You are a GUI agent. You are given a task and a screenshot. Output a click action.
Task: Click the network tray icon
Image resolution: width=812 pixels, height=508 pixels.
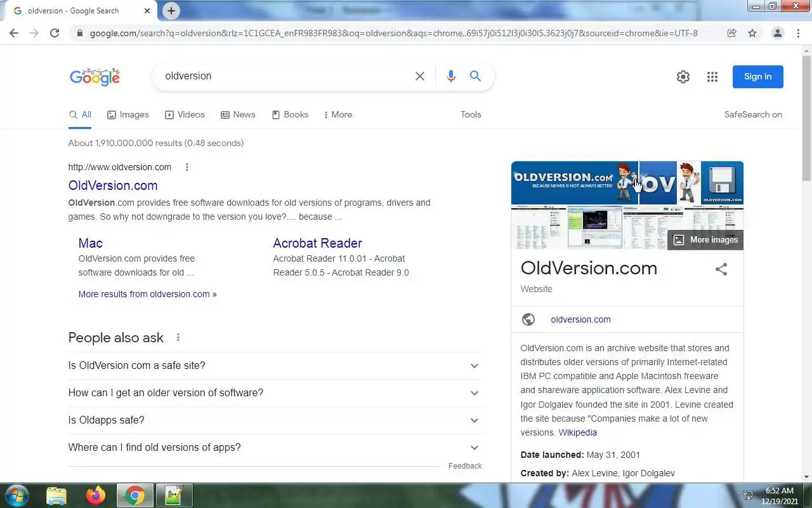[748, 495]
